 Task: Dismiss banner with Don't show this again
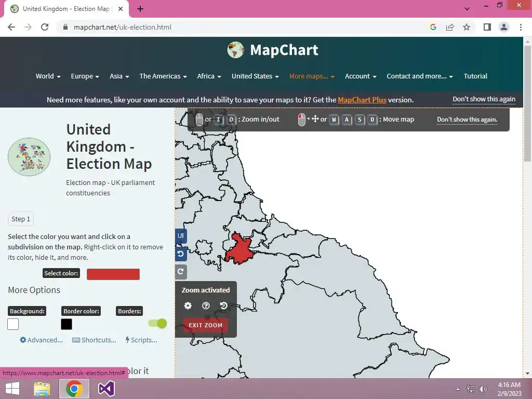pos(484,99)
